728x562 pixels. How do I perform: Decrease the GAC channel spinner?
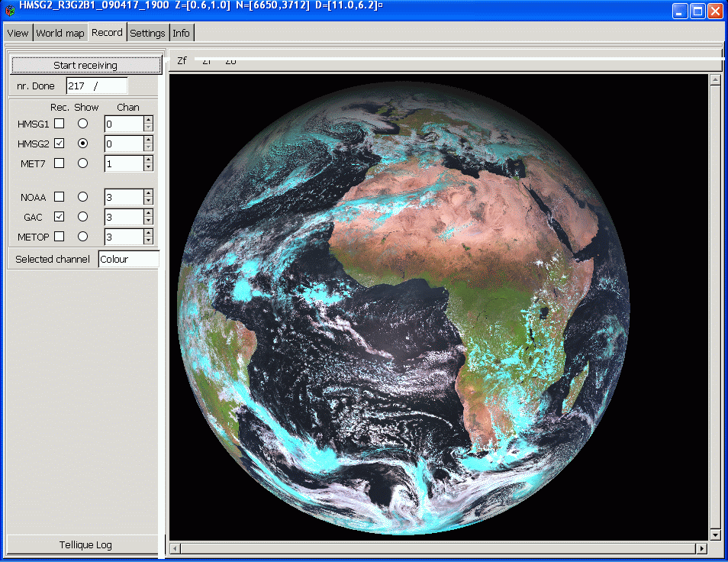(148, 221)
